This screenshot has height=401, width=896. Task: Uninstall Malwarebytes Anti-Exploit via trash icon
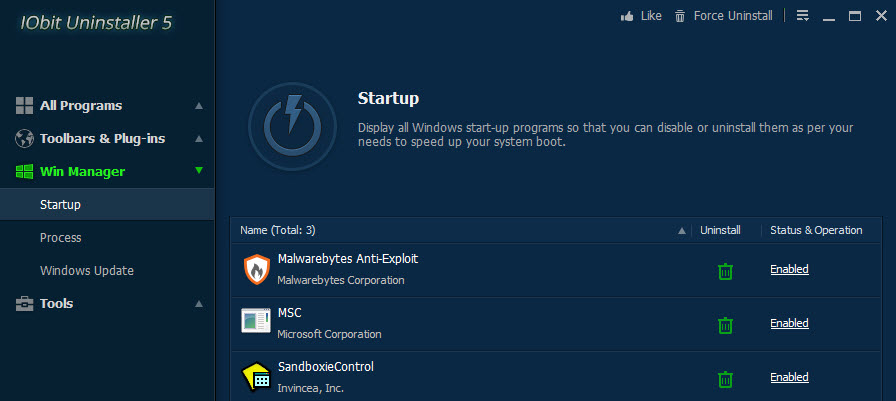click(725, 271)
